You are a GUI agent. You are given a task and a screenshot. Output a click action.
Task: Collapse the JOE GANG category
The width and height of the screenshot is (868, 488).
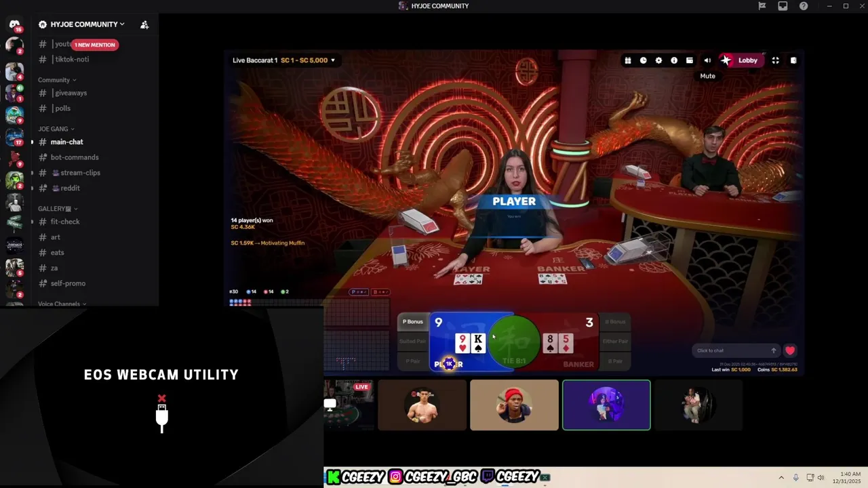tap(56, 129)
